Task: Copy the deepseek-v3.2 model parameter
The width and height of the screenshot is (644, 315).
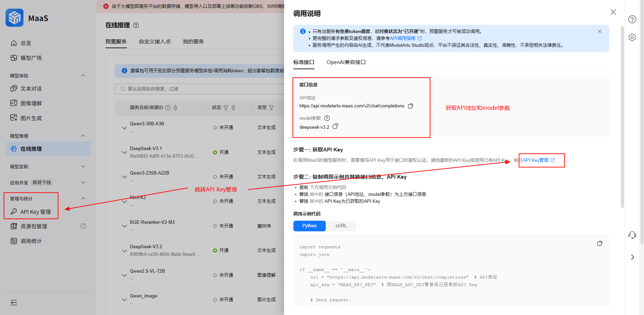Action: point(335,126)
